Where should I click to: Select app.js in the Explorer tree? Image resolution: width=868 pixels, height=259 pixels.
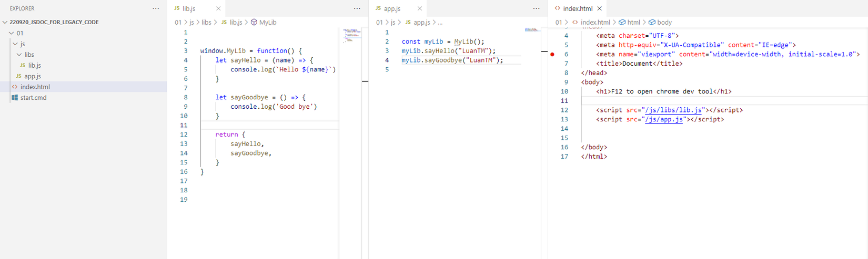coord(32,76)
